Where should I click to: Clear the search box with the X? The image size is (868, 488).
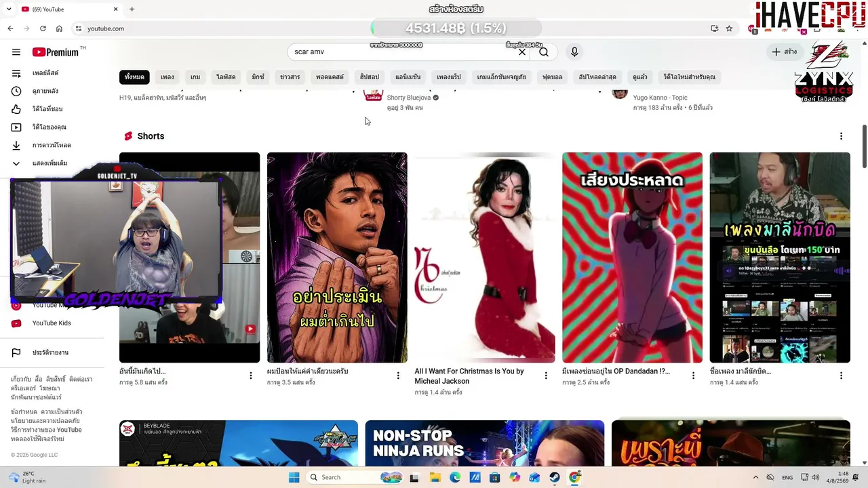[522, 52]
